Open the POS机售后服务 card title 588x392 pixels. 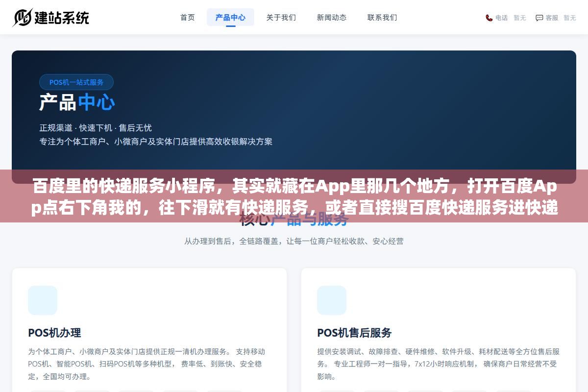[x=354, y=333]
